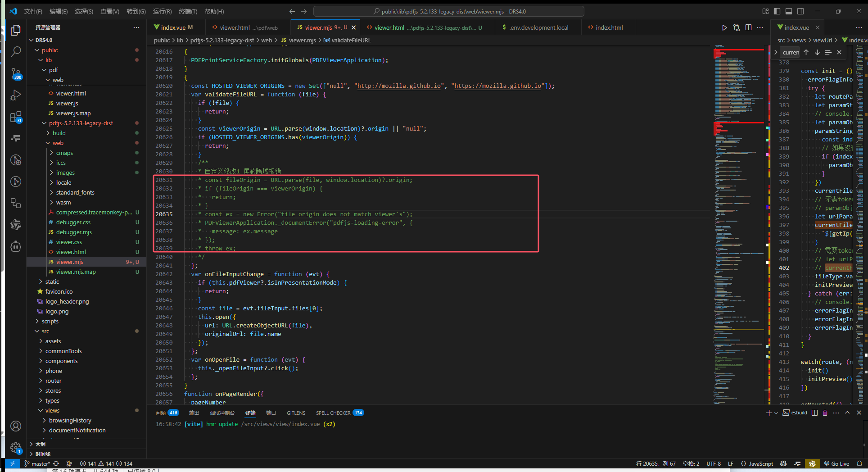This screenshot has width=868, height=472.
Task: Click the title bar command center search box
Action: click(x=449, y=11)
